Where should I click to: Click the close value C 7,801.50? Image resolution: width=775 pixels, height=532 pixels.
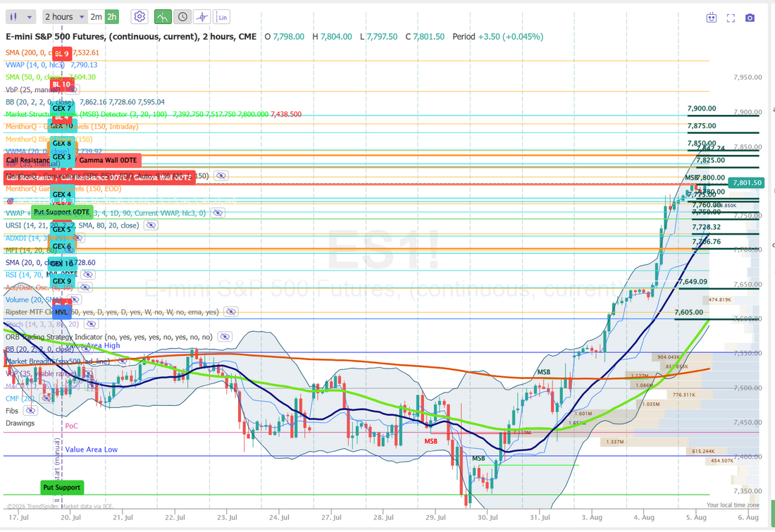pyautogui.click(x=425, y=37)
